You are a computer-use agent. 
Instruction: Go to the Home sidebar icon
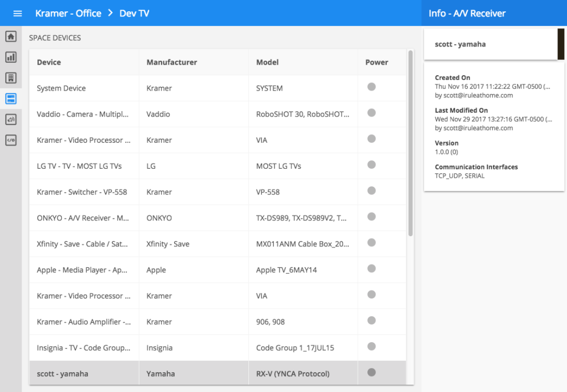pyautogui.click(x=11, y=37)
